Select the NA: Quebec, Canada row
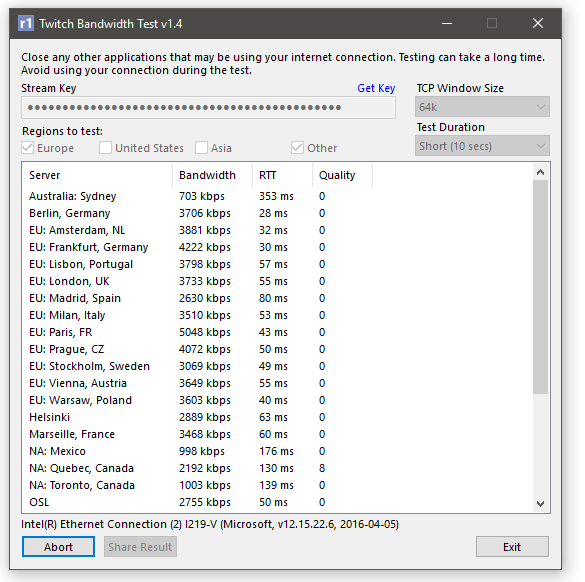Screen dimensions: 585x582 coord(197,468)
